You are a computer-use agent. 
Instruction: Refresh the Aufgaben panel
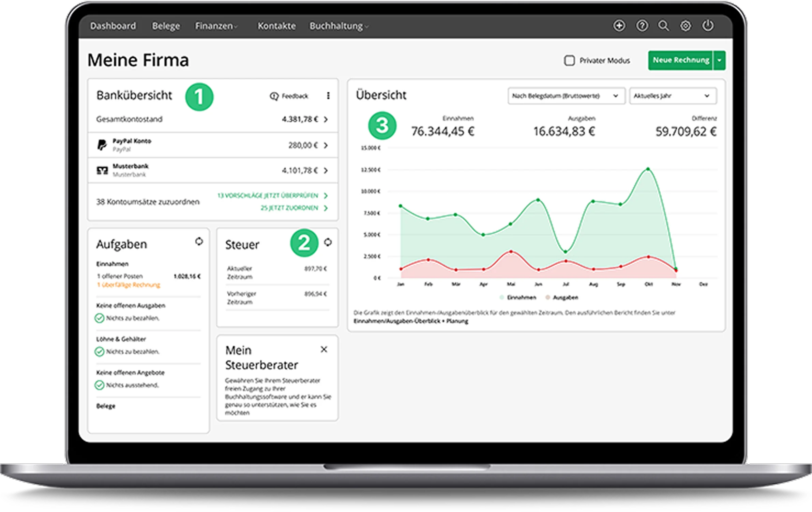[x=199, y=242]
